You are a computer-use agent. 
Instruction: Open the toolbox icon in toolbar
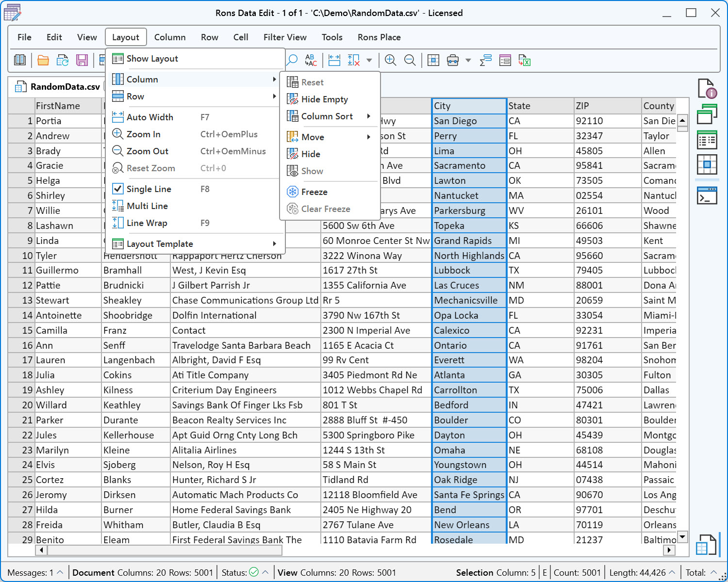click(453, 60)
